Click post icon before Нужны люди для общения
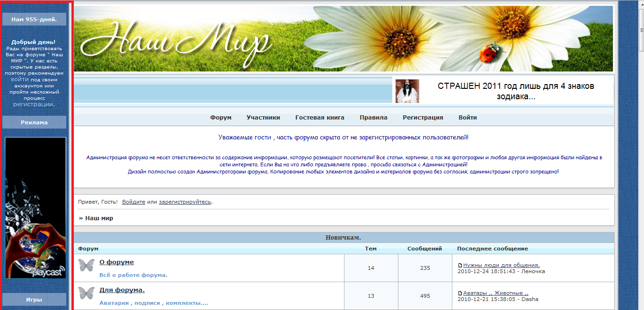Screen dimensions: 644x310 (460, 266)
